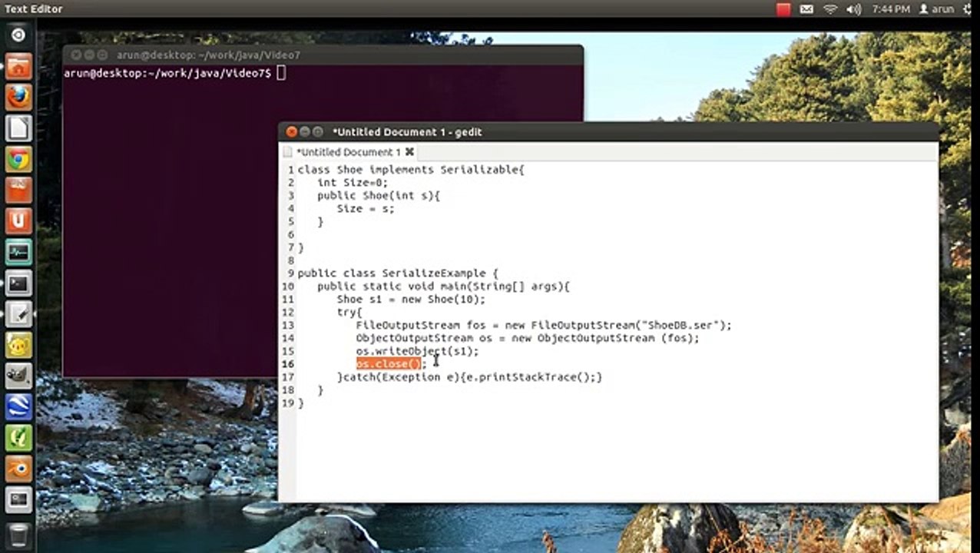This screenshot has width=980, height=553.
Task: Open the sound volume indicator
Action: [x=853, y=9]
